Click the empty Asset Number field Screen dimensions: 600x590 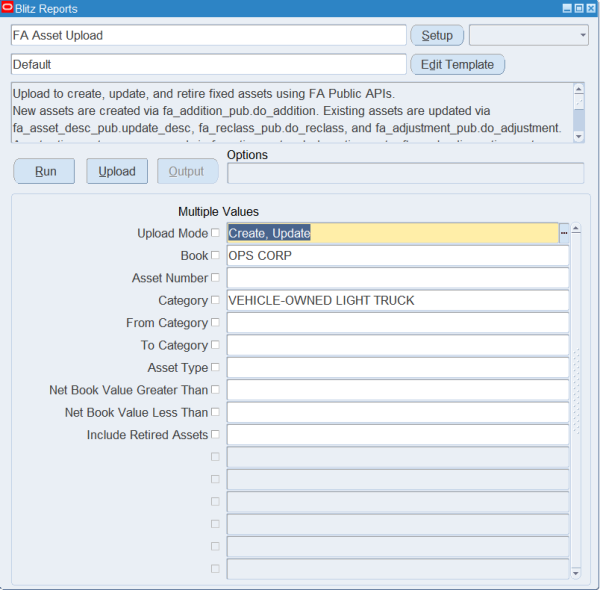(398, 278)
